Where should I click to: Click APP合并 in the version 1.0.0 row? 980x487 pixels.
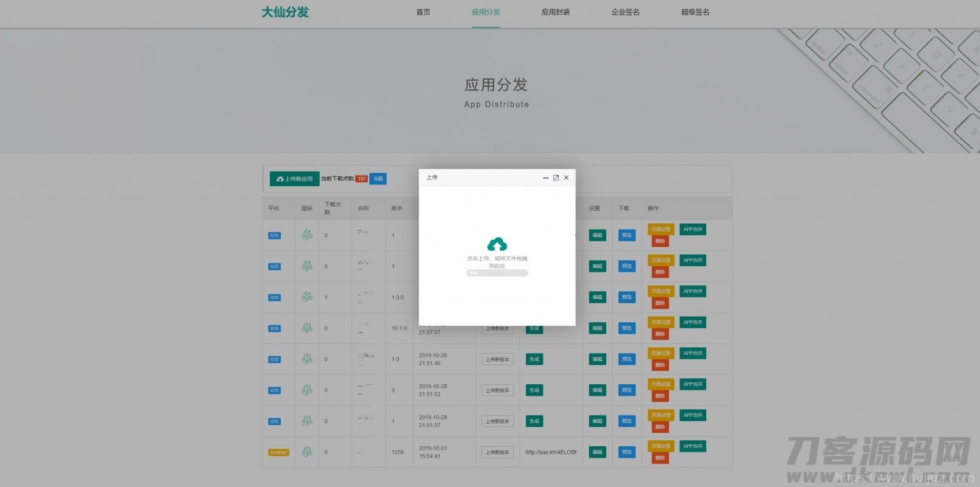pos(693,291)
